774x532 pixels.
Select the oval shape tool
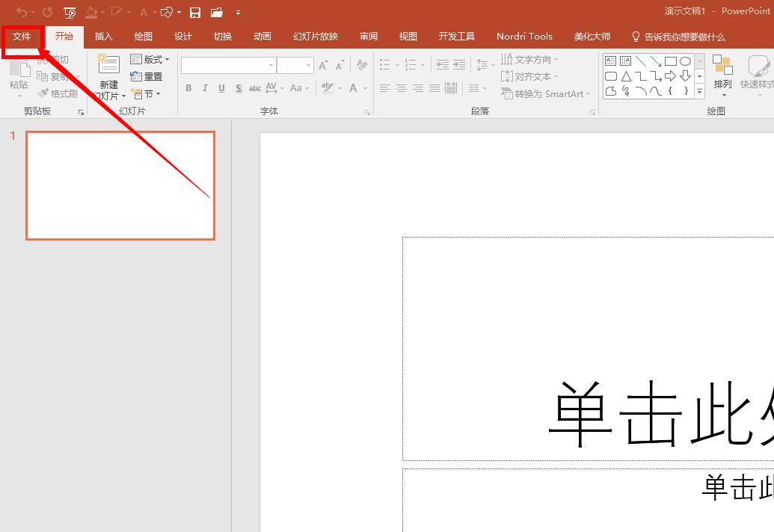[686, 61]
